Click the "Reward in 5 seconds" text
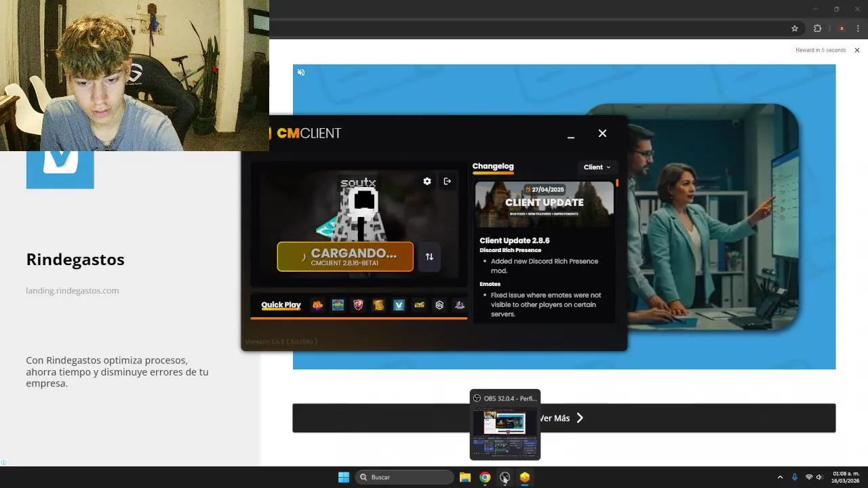Viewport: 868px width, 488px height. tap(821, 50)
